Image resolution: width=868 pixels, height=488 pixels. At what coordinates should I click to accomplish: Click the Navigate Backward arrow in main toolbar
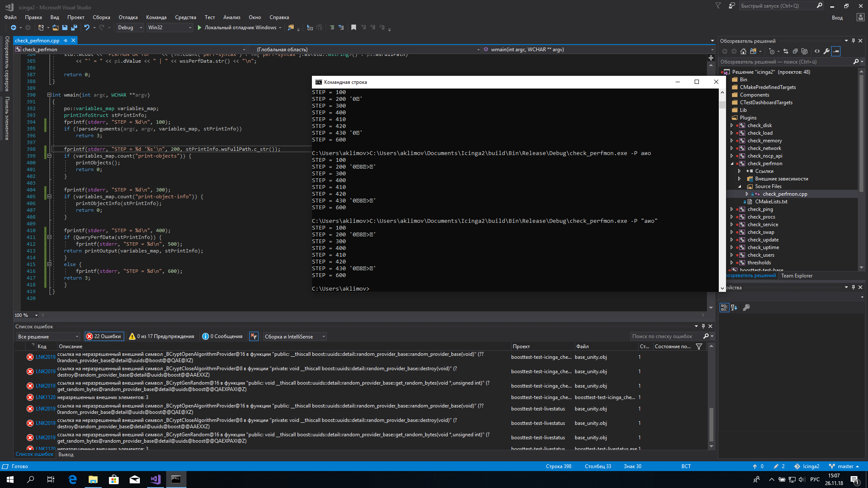[14, 28]
